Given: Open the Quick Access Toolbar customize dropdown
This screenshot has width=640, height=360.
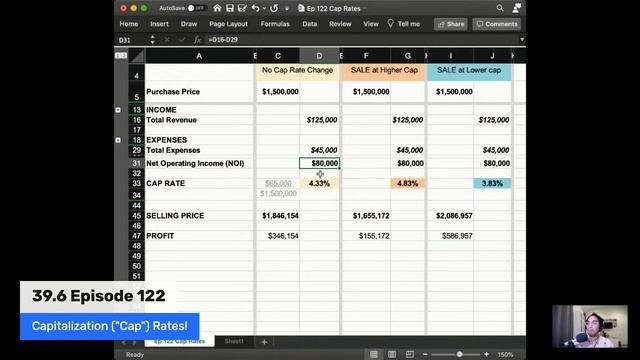Looking at the screenshot, I should pyautogui.click(x=287, y=8).
